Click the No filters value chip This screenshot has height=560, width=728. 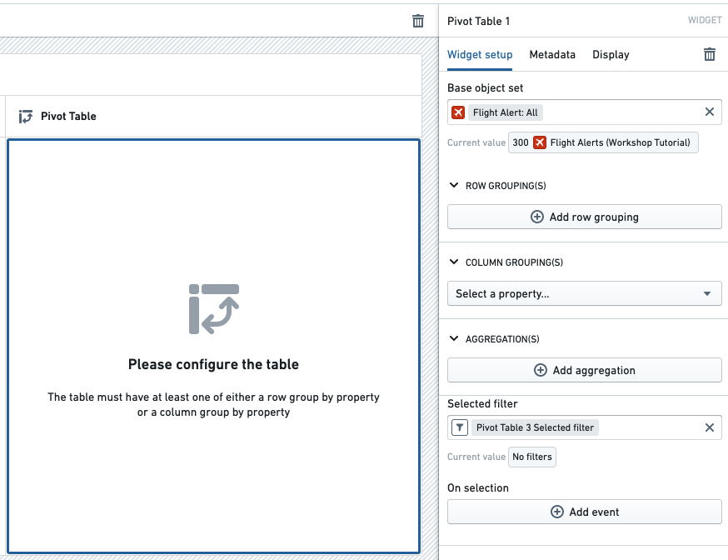[532, 457]
